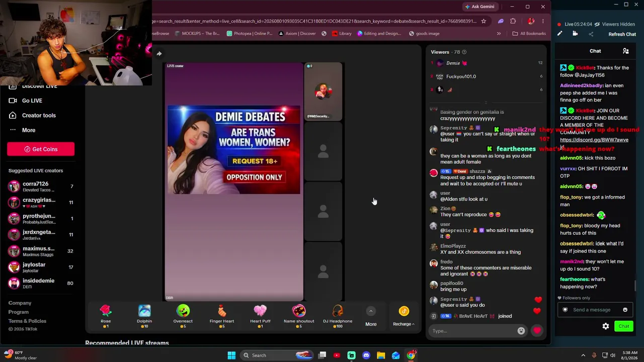
Task: Click the share icon in streaming panel
Action: click(591, 34)
